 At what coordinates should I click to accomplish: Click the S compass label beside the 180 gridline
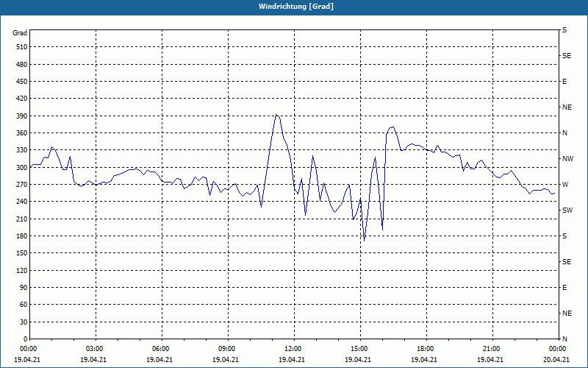click(x=564, y=236)
